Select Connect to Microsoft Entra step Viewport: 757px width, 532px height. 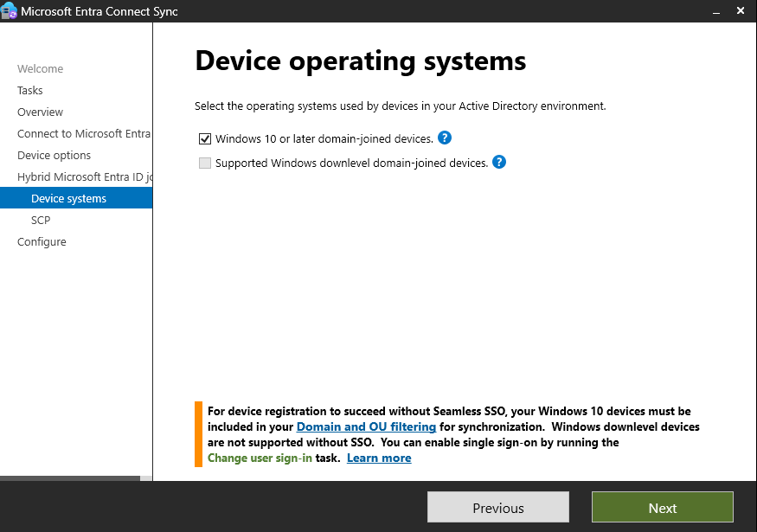(84, 134)
